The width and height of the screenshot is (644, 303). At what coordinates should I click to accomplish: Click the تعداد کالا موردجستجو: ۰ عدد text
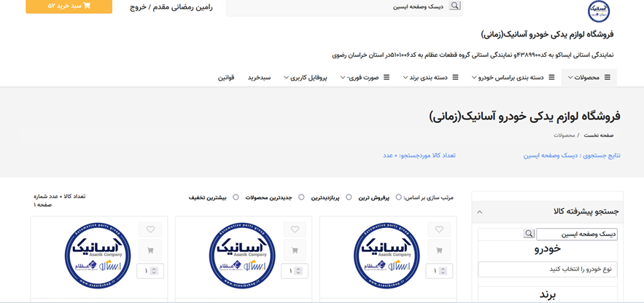(x=419, y=155)
